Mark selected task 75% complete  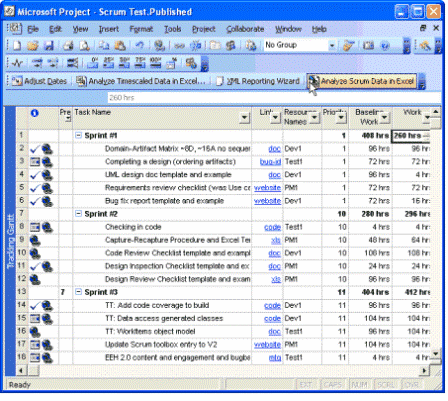click(140, 63)
